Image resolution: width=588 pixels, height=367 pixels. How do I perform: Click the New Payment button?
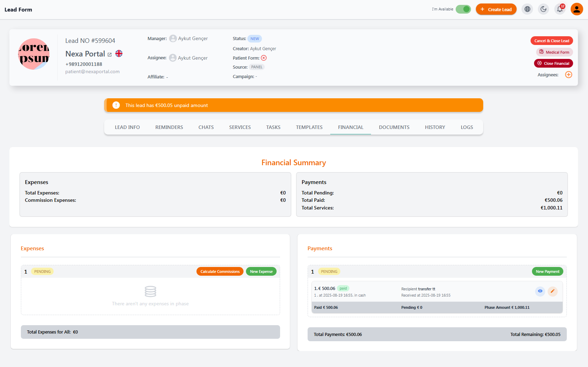pos(548,272)
